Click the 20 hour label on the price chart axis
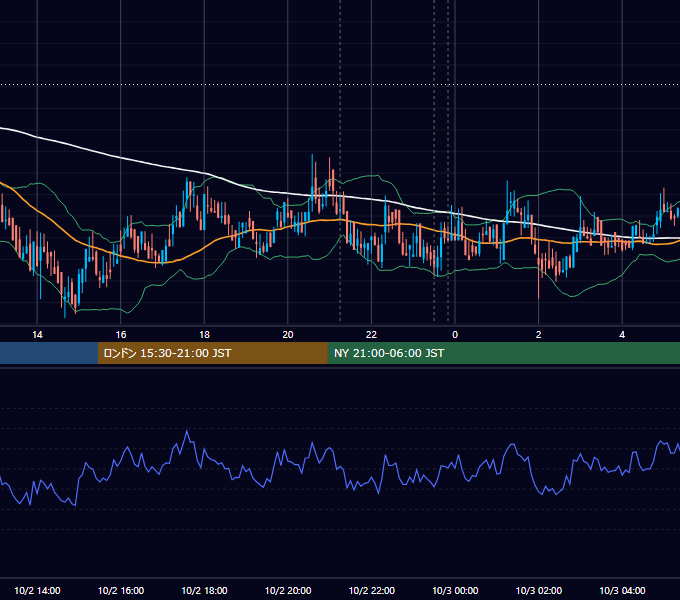The height and width of the screenshot is (600, 680). click(x=288, y=335)
